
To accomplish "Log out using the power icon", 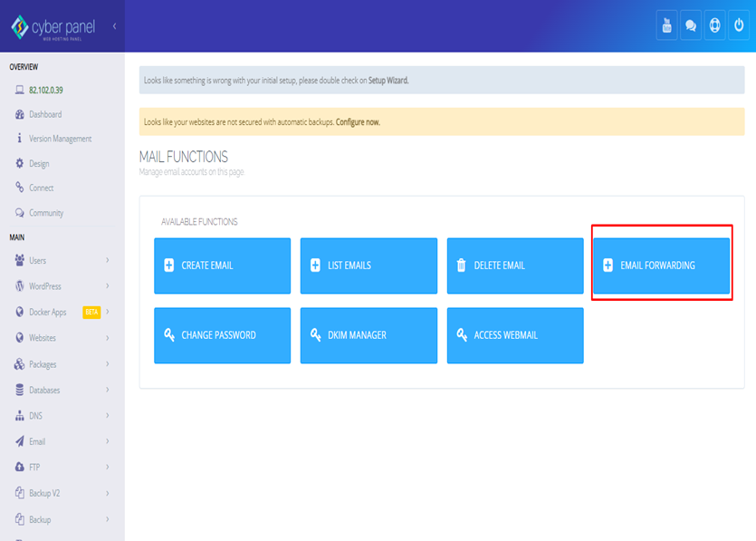I will (x=739, y=26).
